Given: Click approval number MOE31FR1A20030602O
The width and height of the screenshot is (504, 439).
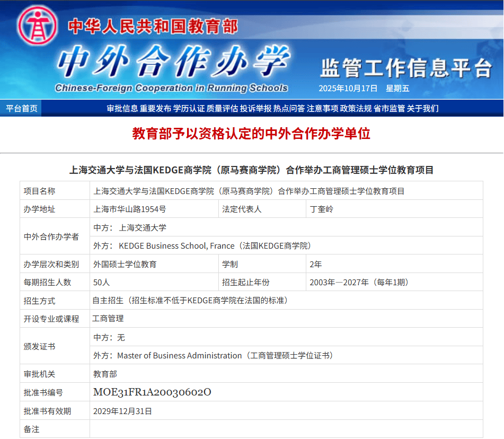Looking at the screenshot, I should click(x=152, y=392).
